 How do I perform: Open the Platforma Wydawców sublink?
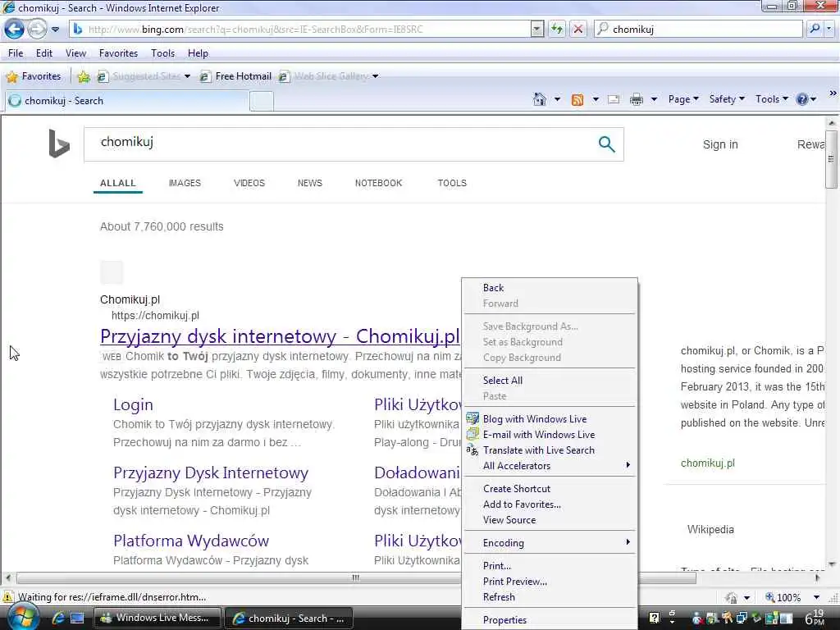[x=190, y=541]
